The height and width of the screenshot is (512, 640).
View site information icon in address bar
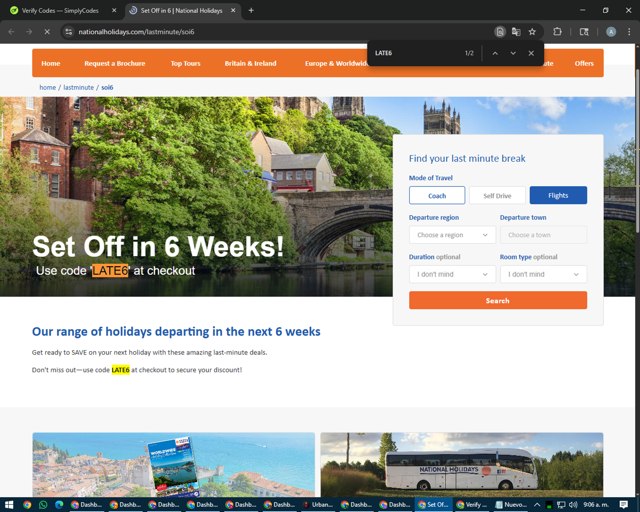click(x=69, y=31)
